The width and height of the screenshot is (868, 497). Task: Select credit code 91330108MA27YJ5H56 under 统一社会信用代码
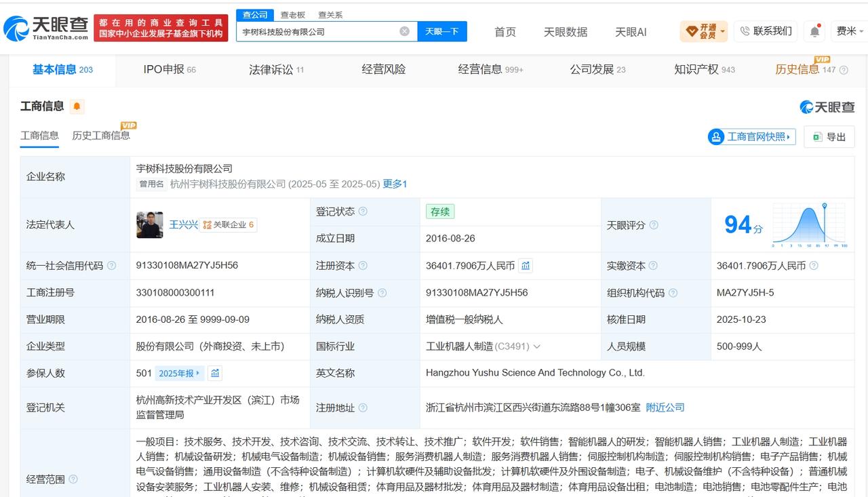[187, 266]
